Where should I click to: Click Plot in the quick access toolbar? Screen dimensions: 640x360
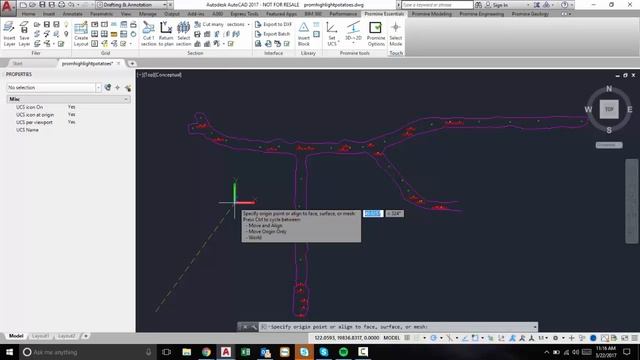pos(61,5)
